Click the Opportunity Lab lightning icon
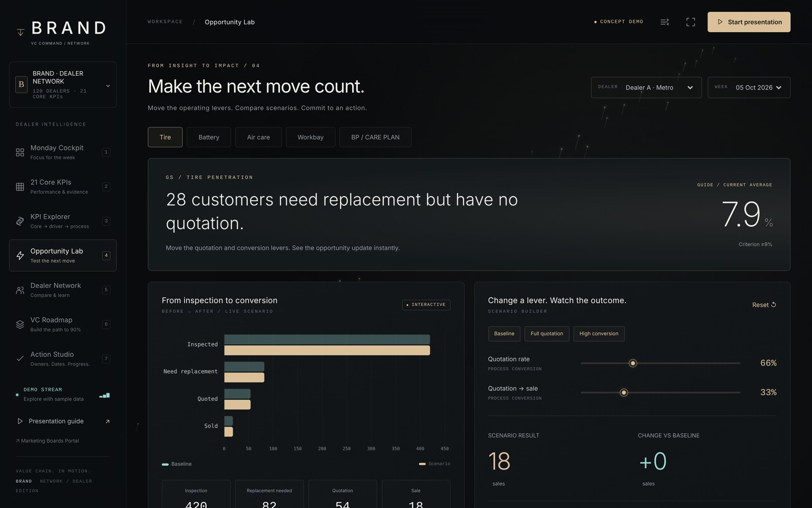The height and width of the screenshot is (508, 812). 20,256
